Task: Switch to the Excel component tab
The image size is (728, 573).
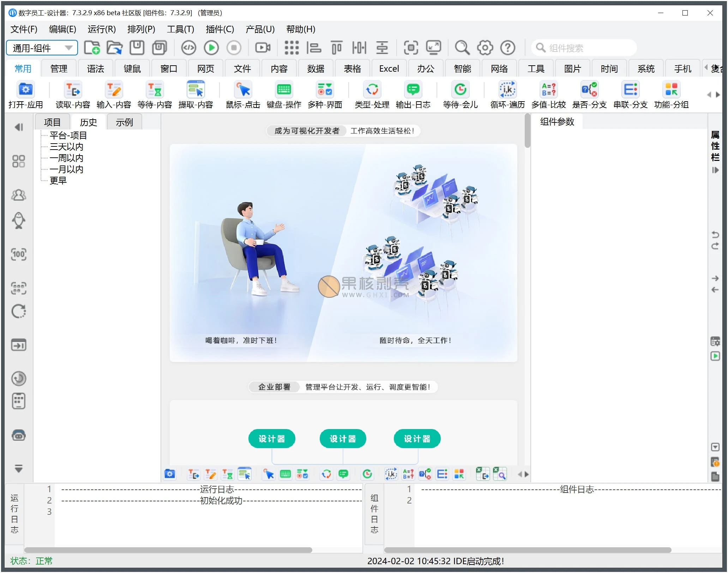Action: coord(389,68)
